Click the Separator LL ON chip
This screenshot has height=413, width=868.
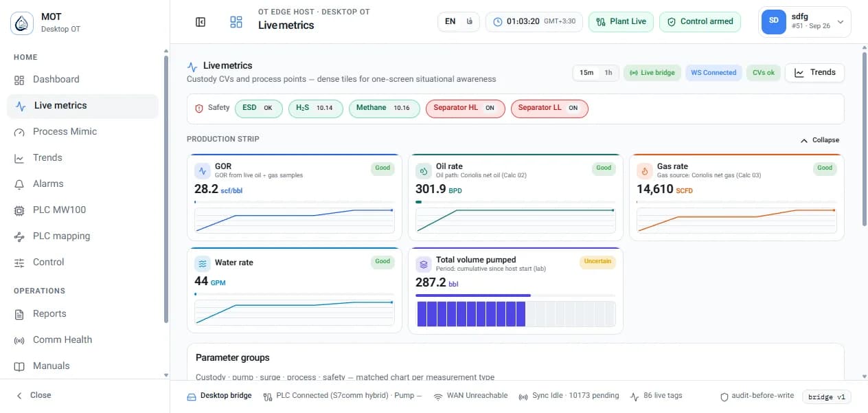pos(549,109)
